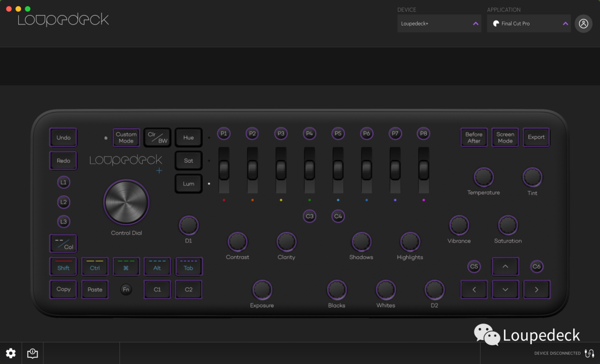Select the Alt modifier key
This screenshot has width=600, height=364.
[157, 266]
